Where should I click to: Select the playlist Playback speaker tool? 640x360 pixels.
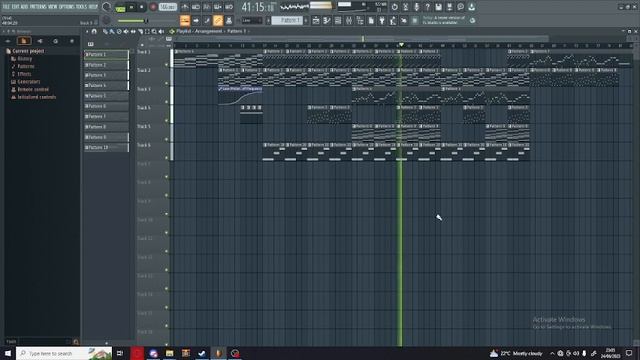pyautogui.click(x=161, y=31)
